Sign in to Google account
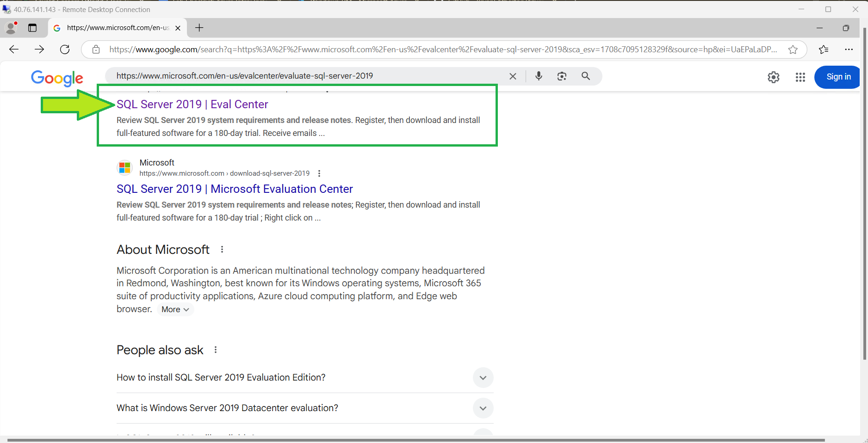The image size is (868, 443). [x=838, y=77]
